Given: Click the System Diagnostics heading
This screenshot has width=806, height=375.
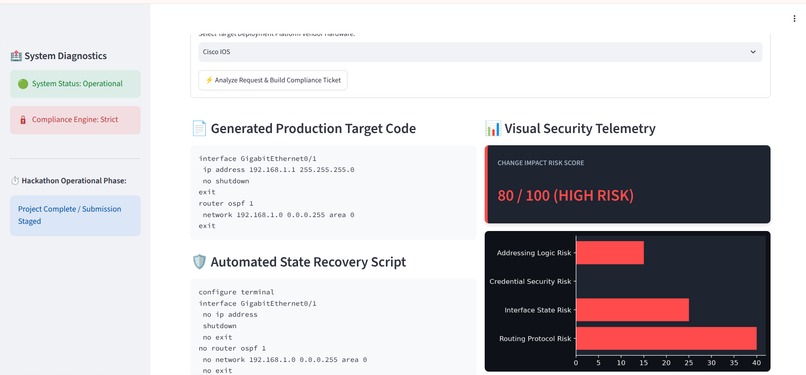Looking at the screenshot, I should [x=66, y=55].
